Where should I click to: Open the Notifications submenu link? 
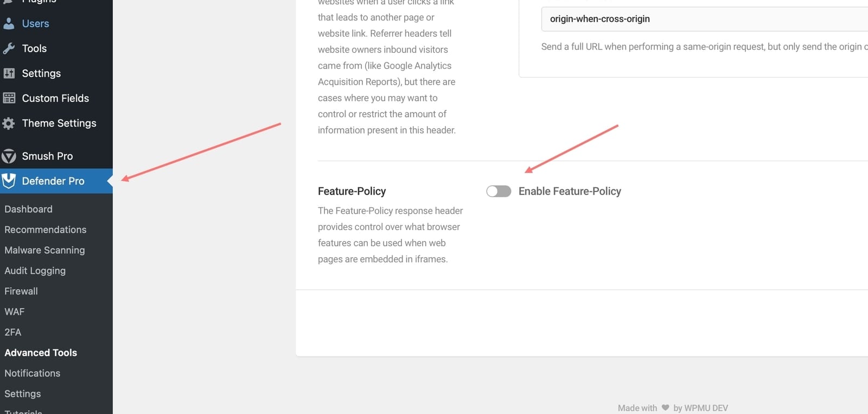pyautogui.click(x=33, y=373)
